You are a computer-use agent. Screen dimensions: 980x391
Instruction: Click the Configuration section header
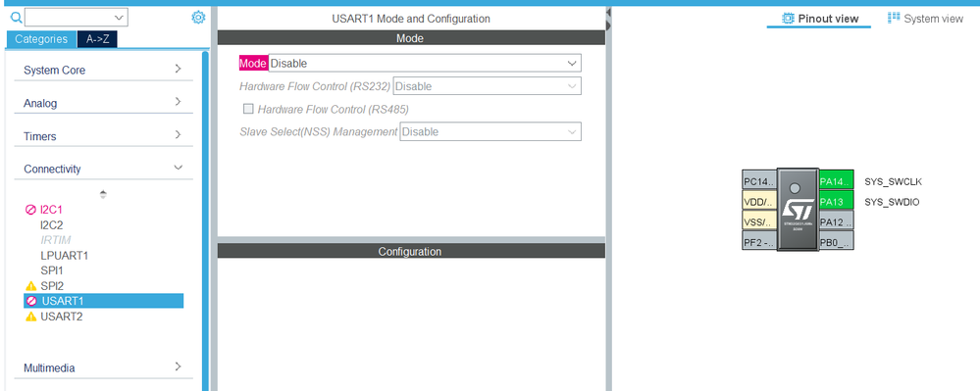coord(411,251)
